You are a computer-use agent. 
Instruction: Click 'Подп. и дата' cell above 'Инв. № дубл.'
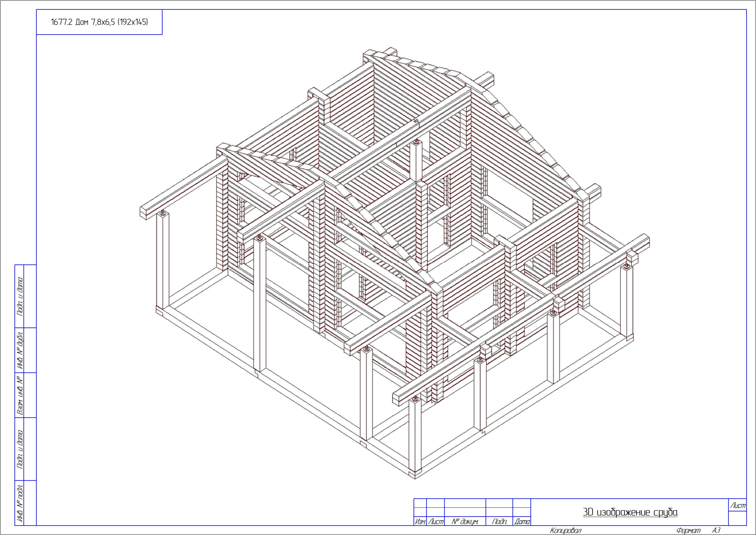point(19,296)
